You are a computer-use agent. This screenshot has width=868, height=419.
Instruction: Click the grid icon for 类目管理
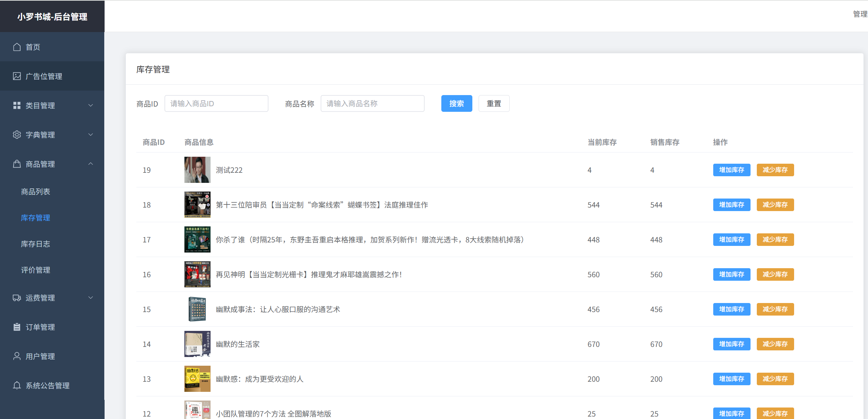tap(17, 105)
